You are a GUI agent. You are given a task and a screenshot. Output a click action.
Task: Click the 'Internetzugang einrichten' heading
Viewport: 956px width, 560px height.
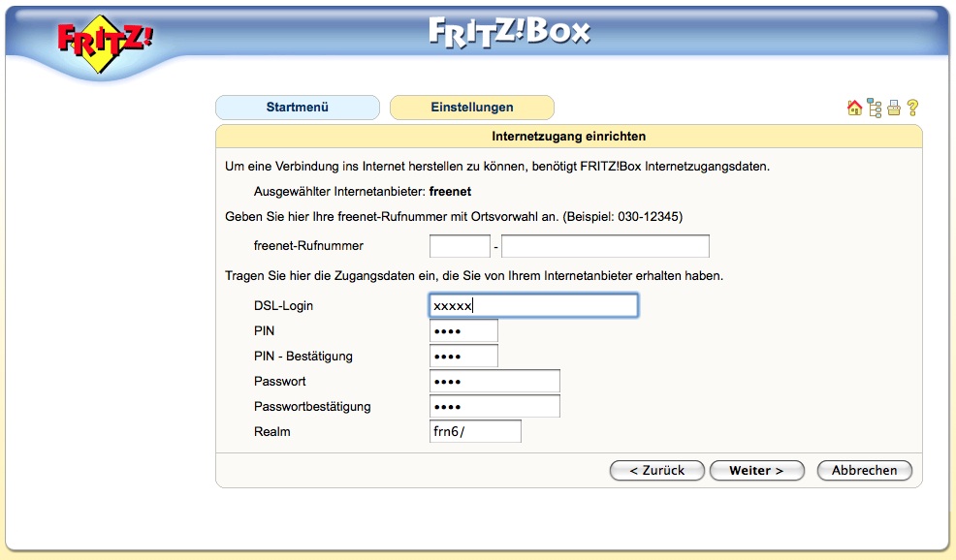pyautogui.click(x=569, y=137)
